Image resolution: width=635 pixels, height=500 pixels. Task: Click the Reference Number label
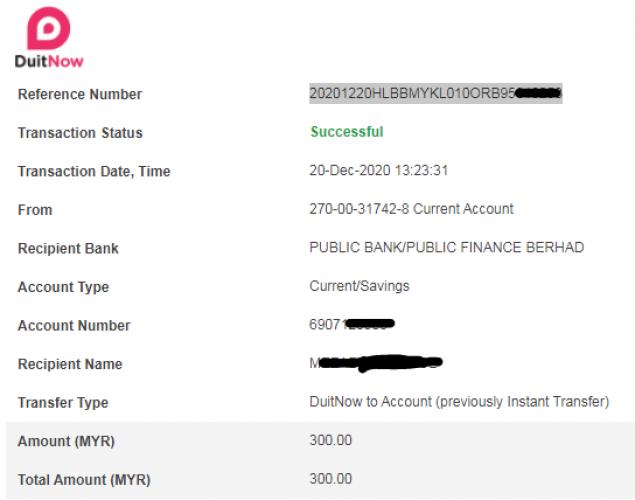pyautogui.click(x=80, y=94)
